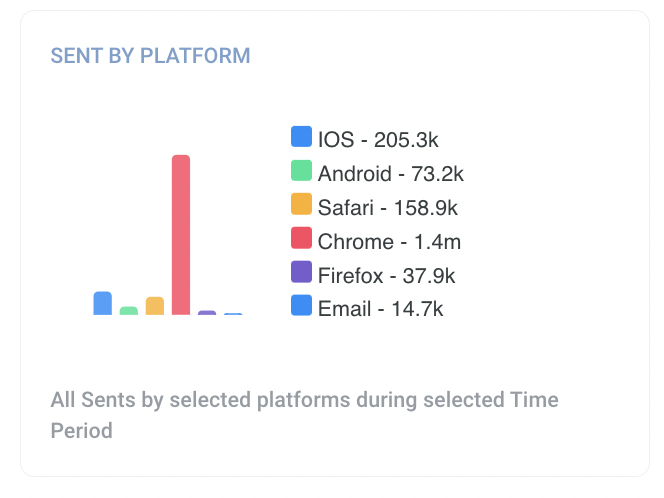Toggle the "Android - 73.2k" legend label
664x498 pixels.
391,173
